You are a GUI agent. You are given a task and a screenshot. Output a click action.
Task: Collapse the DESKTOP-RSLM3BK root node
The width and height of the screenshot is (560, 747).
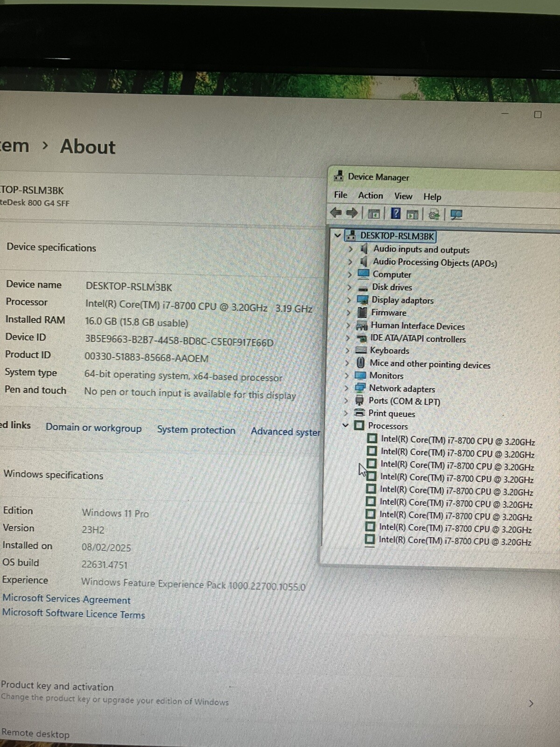click(338, 235)
